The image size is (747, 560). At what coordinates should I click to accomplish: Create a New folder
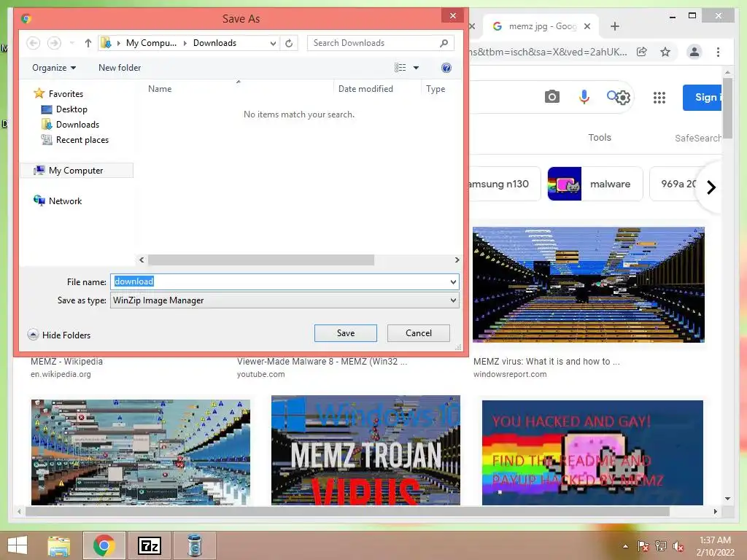[x=120, y=68]
